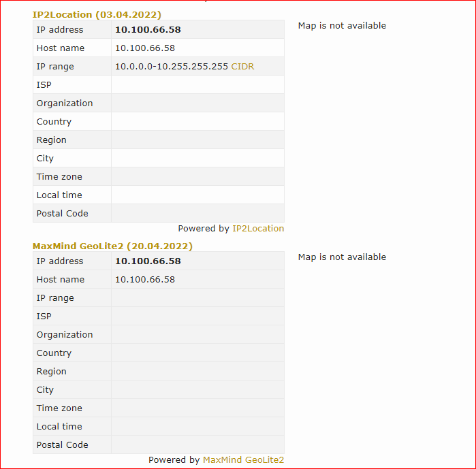Click the Host name value in IP2Location table

[x=145, y=48]
